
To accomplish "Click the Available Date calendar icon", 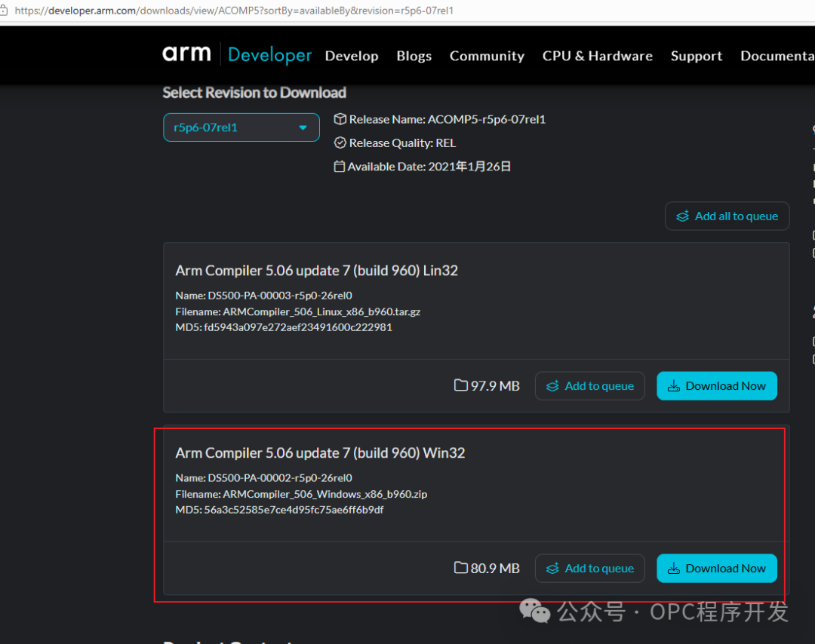I will click(339, 166).
